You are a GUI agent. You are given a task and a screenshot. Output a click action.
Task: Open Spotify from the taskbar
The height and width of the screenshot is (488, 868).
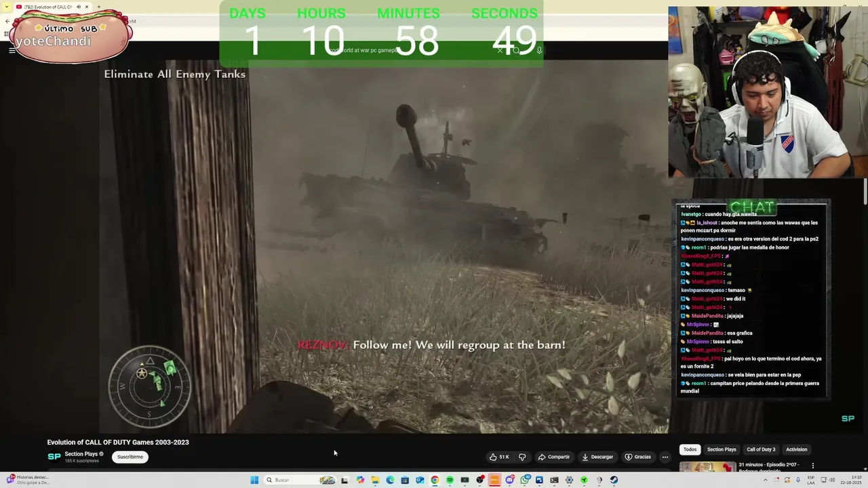[x=450, y=480]
